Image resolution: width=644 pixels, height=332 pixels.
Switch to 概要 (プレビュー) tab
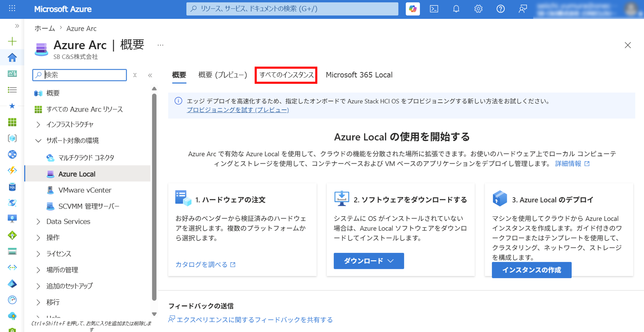point(222,75)
